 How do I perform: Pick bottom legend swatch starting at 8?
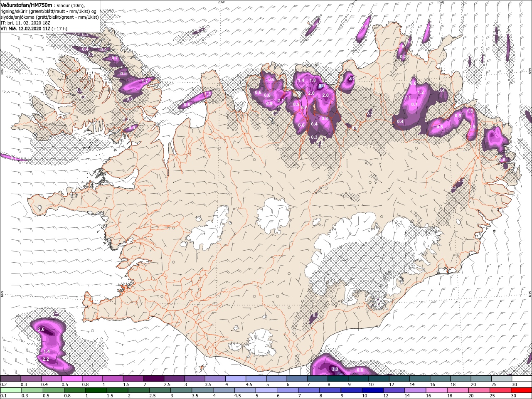[x=330, y=390]
